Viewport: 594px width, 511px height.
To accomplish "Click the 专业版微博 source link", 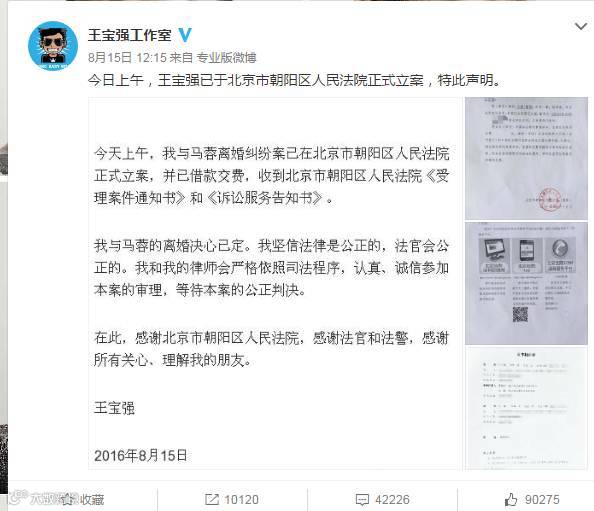I will 226,58.
